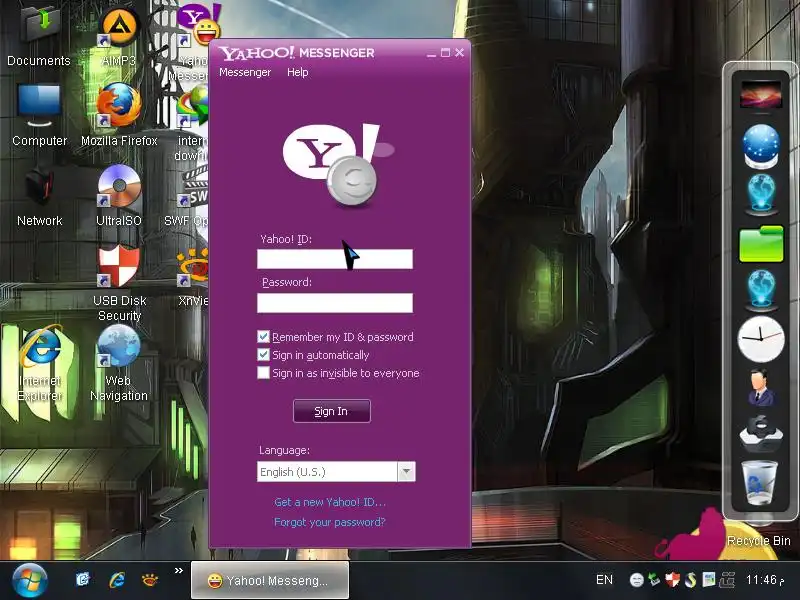
Task: Open the green folder icon in the dock
Action: coord(761,244)
